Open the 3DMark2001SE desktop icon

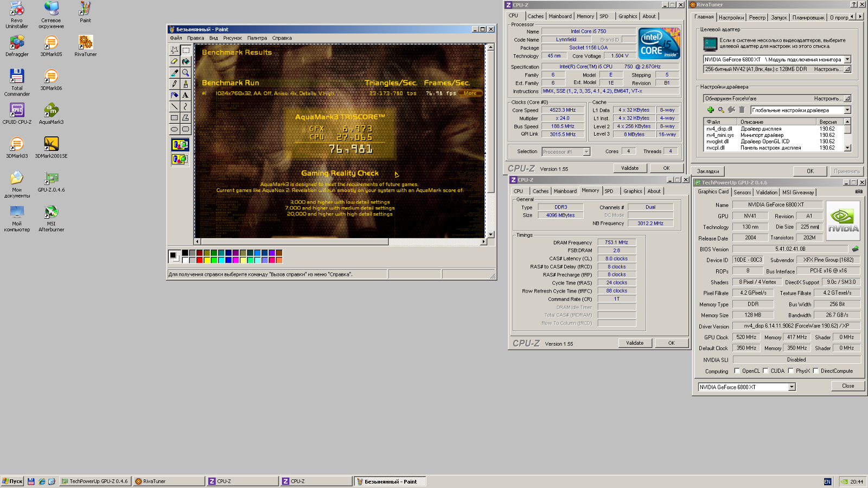point(51,148)
